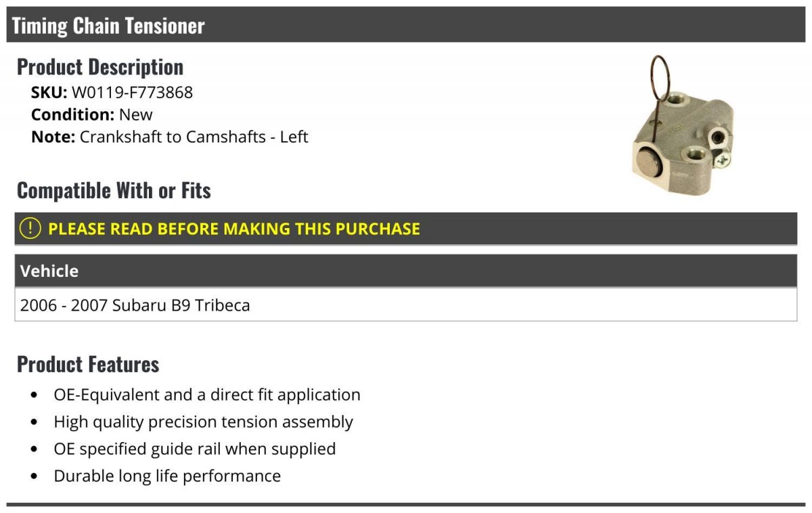Select the Durable long life performance feature
This screenshot has height=513, width=812.
[167, 476]
